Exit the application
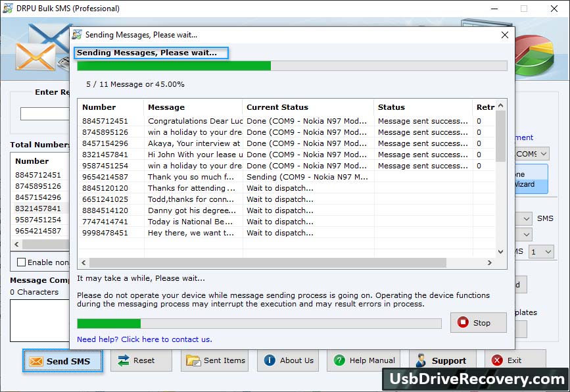This screenshot has height=392, width=570. (x=515, y=360)
